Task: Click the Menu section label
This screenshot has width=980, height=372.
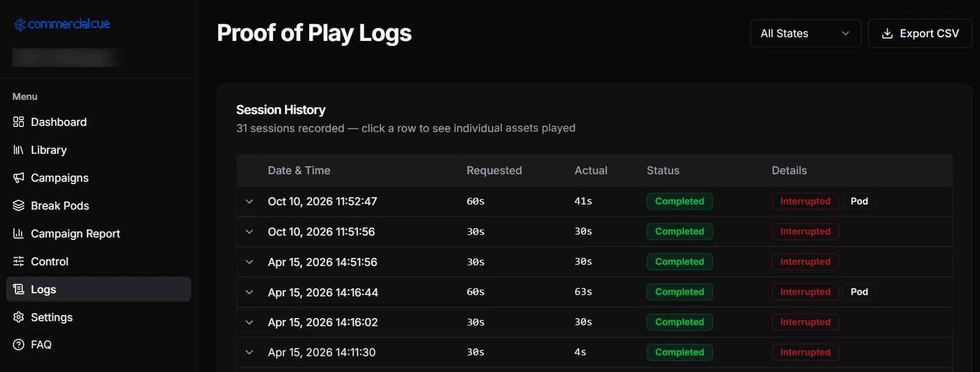Action: click(x=25, y=97)
